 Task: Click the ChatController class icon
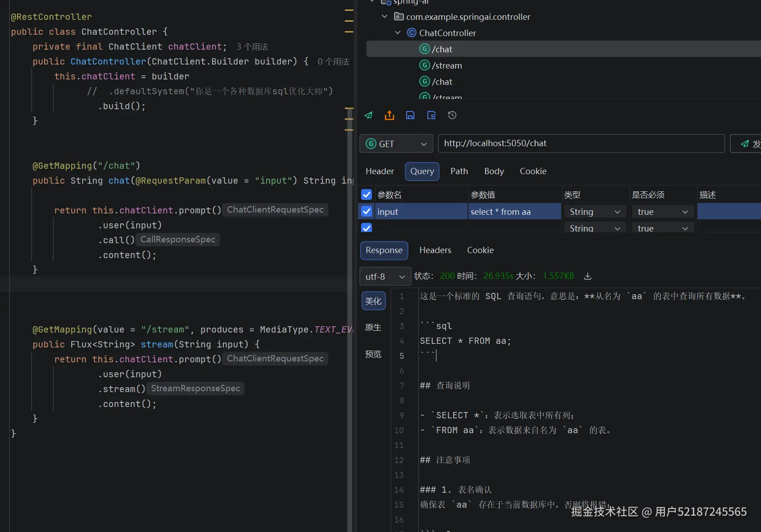(x=412, y=33)
